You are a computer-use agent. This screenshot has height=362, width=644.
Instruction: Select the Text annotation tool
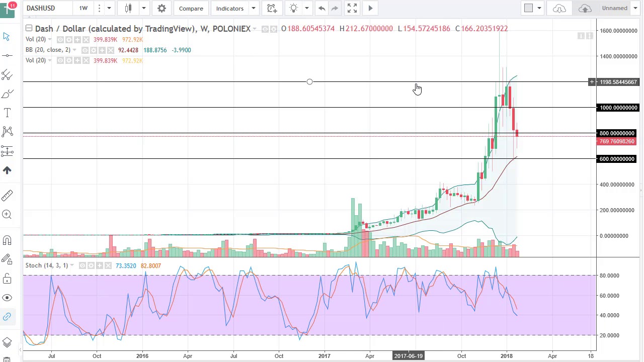pyautogui.click(x=7, y=113)
